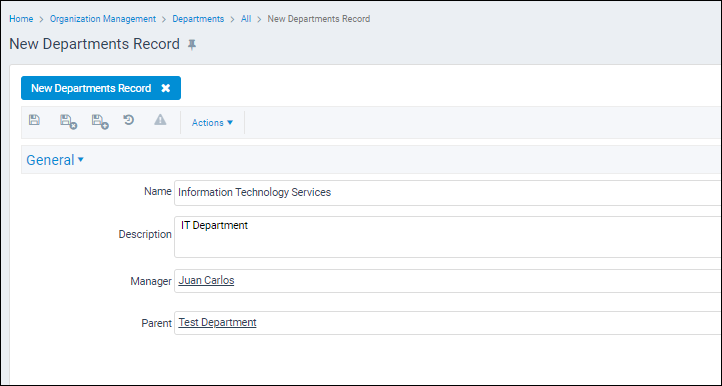Click the Save record icon
This screenshot has width=722, height=386.
click(x=34, y=120)
